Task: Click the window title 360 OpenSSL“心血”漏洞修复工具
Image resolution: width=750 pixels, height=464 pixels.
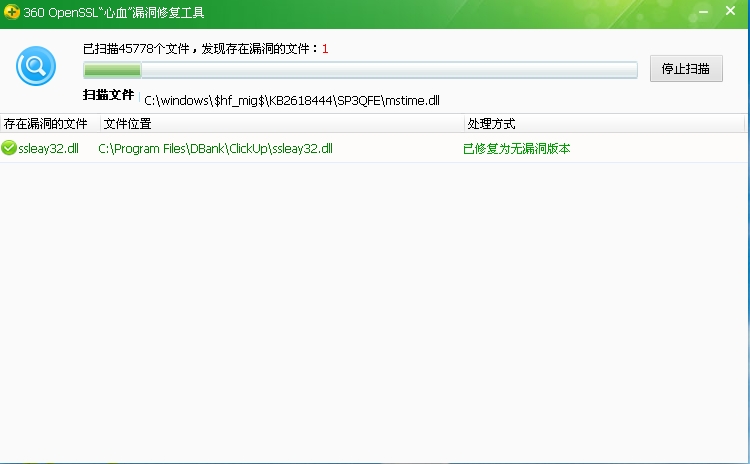Action: click(114, 12)
